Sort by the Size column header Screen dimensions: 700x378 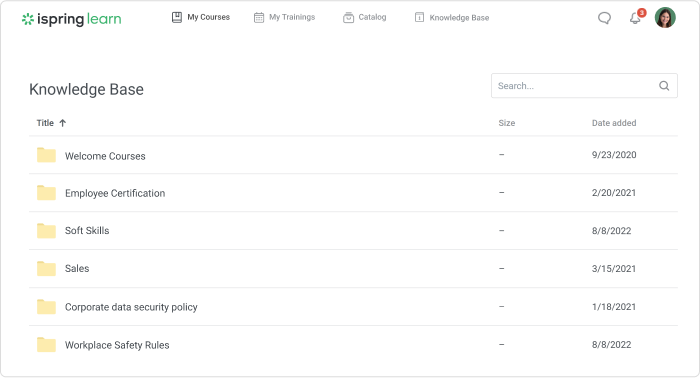507,123
